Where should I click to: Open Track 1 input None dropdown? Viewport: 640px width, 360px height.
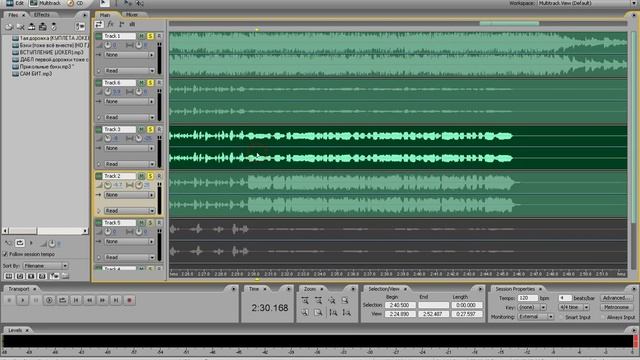pyautogui.click(x=129, y=55)
